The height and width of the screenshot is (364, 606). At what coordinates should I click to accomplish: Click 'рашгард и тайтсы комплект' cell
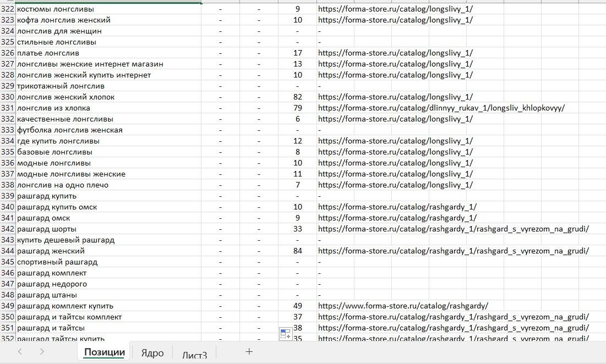pyautogui.click(x=108, y=317)
